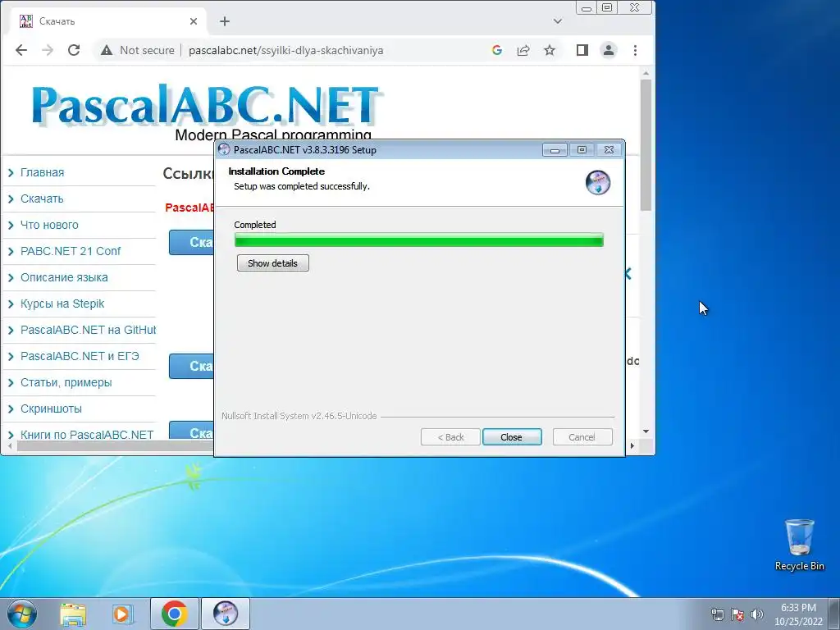Click the Not secure warning icon
The width and height of the screenshot is (840, 630).
107,50
